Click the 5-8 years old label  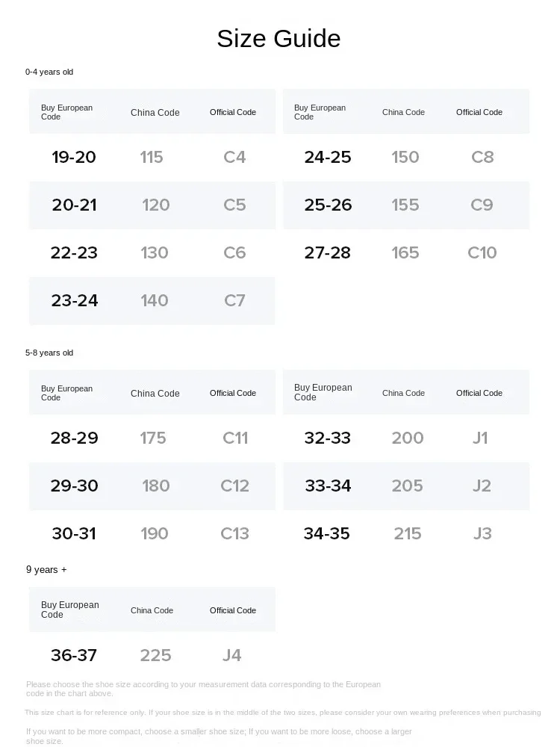pos(49,353)
